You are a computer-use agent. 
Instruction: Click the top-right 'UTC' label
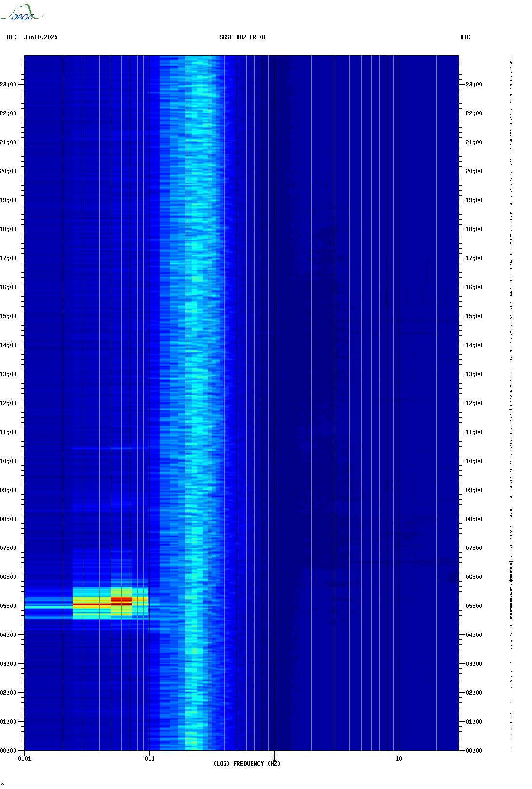(465, 37)
